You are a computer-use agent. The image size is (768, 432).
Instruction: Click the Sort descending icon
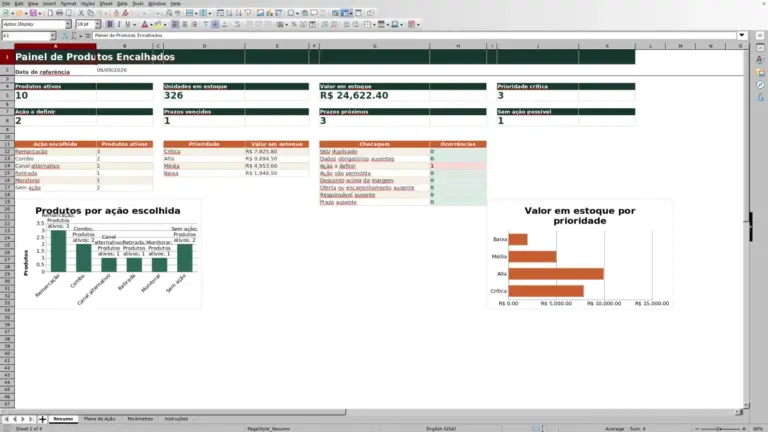pos(239,13)
